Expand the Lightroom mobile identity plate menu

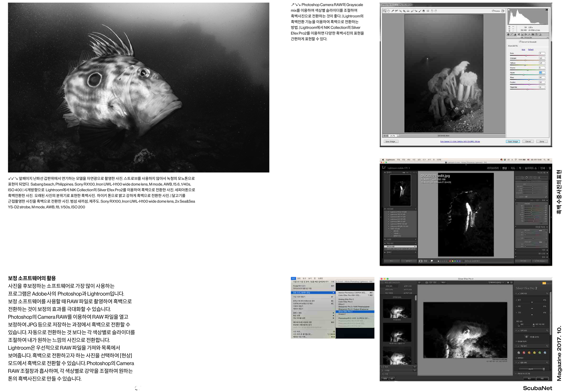pyautogui.click(x=409, y=168)
